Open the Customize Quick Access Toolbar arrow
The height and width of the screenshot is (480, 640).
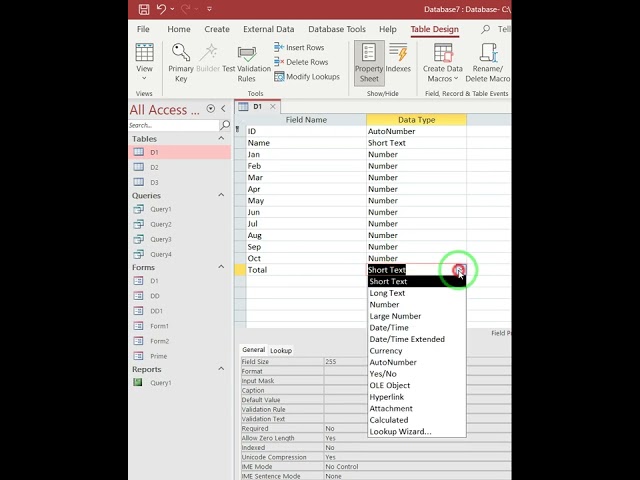[x=209, y=9]
